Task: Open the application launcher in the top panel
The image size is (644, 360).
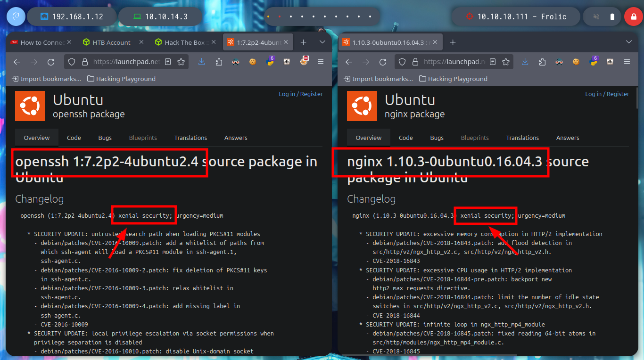Action: coord(16,16)
